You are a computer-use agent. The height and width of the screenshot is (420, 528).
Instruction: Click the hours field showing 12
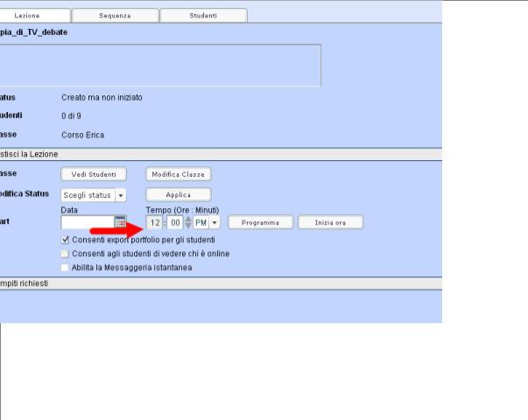pos(154,223)
